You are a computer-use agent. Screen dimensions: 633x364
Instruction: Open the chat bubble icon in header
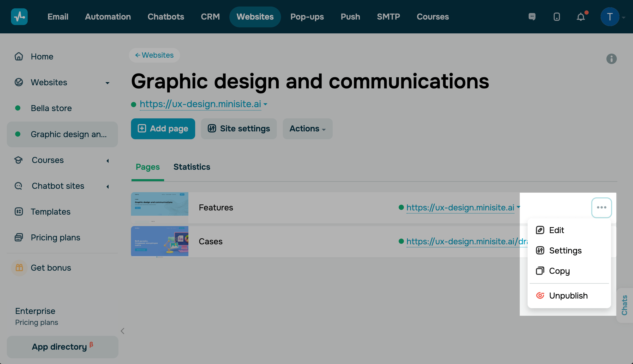pyautogui.click(x=532, y=17)
